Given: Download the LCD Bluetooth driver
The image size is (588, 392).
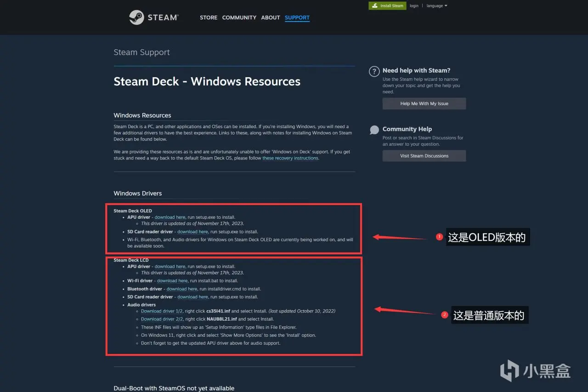Looking at the screenshot, I should tap(182, 289).
